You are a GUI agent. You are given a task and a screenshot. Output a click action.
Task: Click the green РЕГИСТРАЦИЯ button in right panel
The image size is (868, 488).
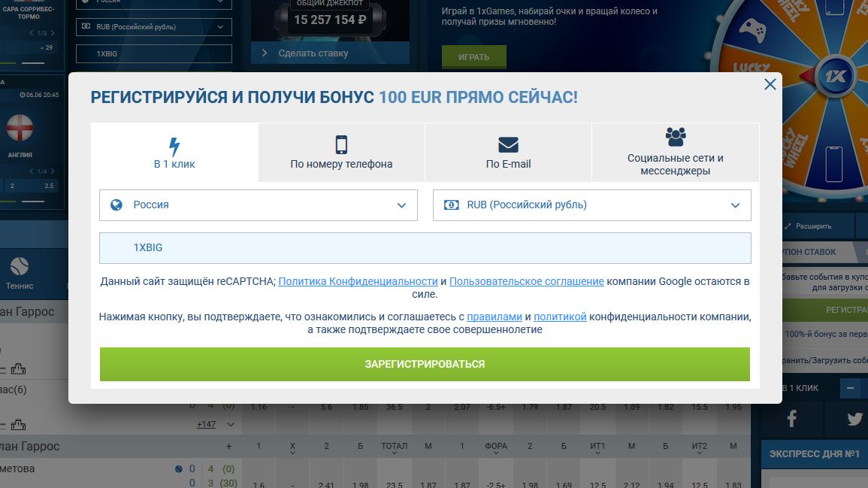point(824,310)
